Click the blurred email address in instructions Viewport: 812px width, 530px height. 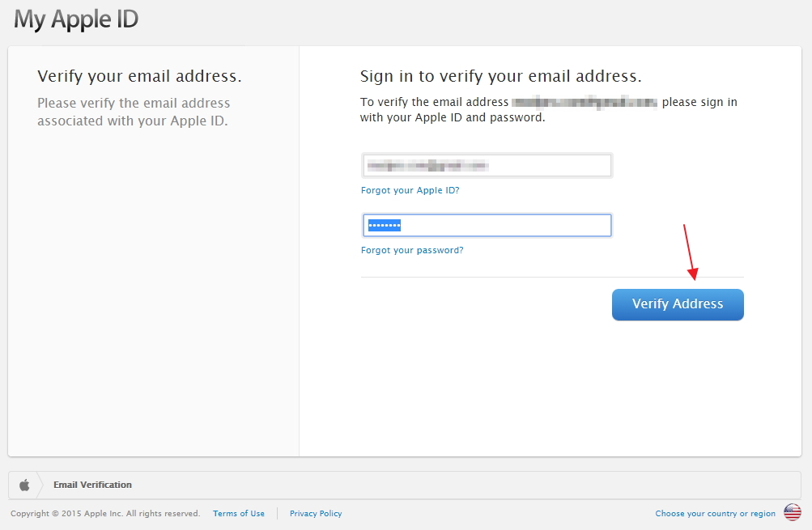pos(585,102)
